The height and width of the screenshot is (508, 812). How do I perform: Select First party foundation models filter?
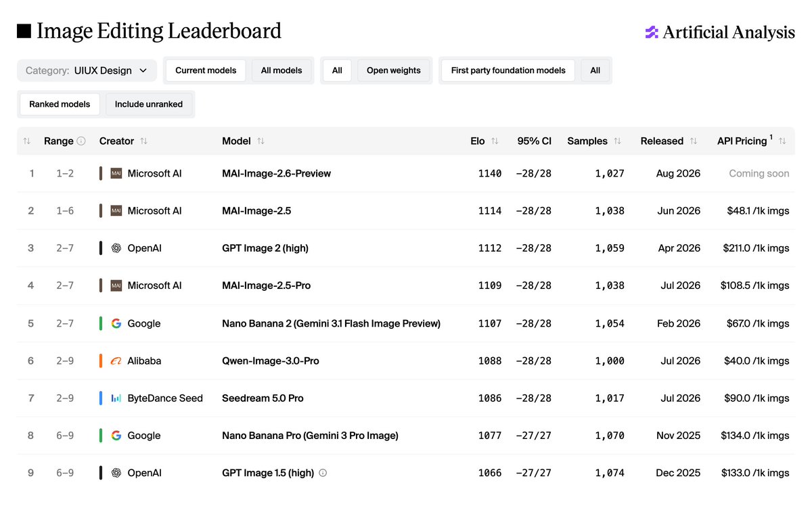pyautogui.click(x=508, y=70)
